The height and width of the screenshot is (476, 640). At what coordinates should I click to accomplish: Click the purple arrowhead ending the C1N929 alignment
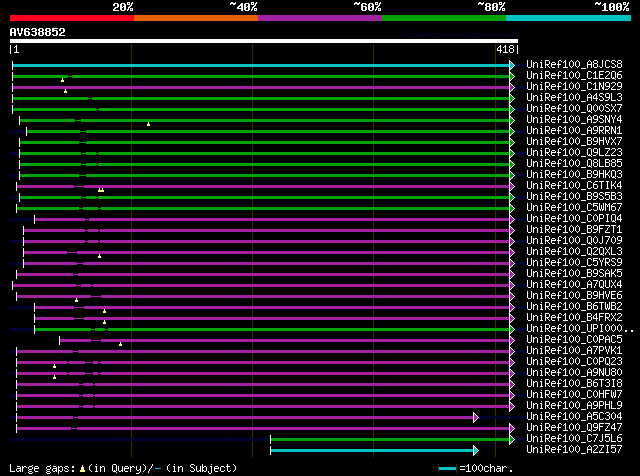tap(512, 87)
